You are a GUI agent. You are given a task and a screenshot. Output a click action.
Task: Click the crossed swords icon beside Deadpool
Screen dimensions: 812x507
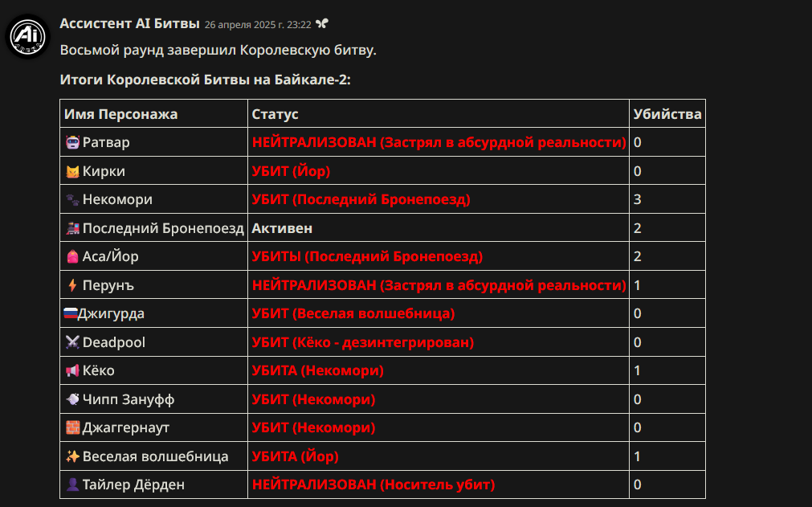coord(72,342)
